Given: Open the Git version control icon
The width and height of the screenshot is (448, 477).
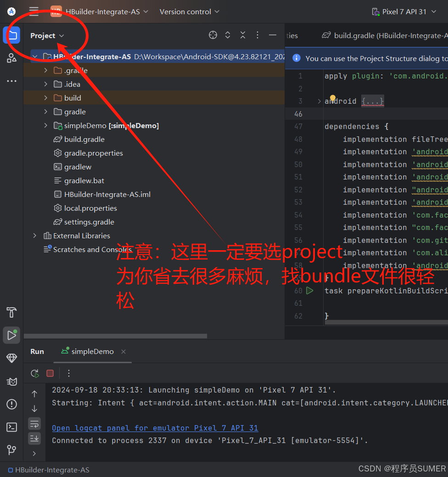Looking at the screenshot, I should [11, 450].
